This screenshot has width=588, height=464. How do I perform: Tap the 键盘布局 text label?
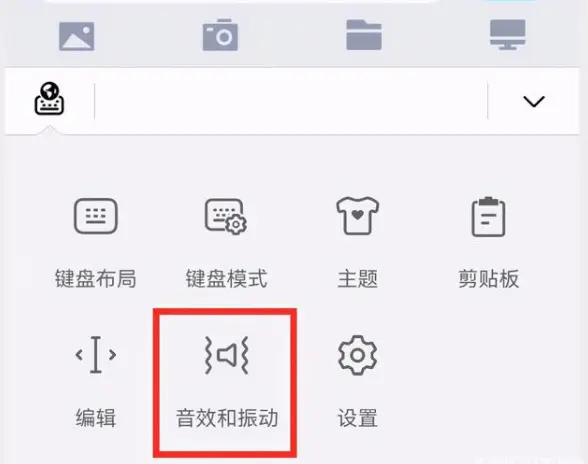[96, 279]
